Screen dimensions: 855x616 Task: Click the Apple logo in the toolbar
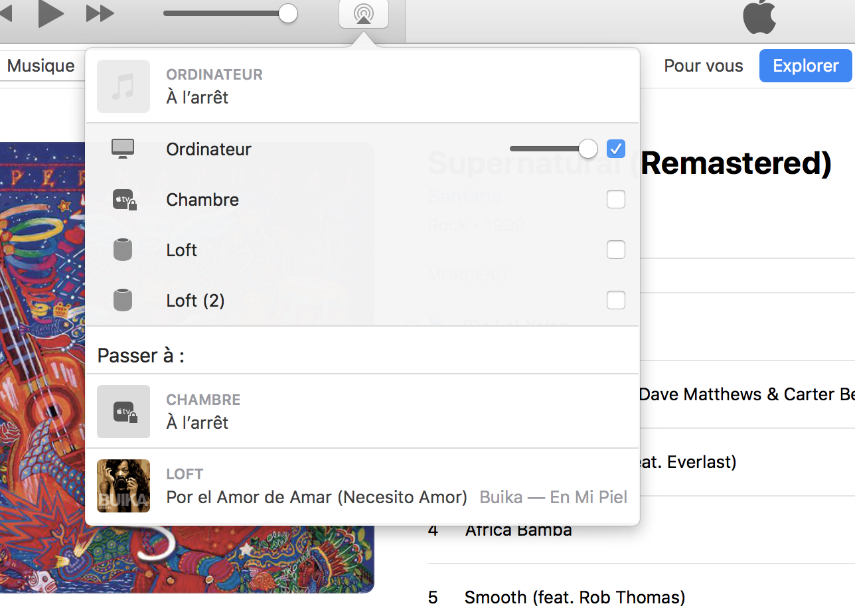tap(759, 17)
